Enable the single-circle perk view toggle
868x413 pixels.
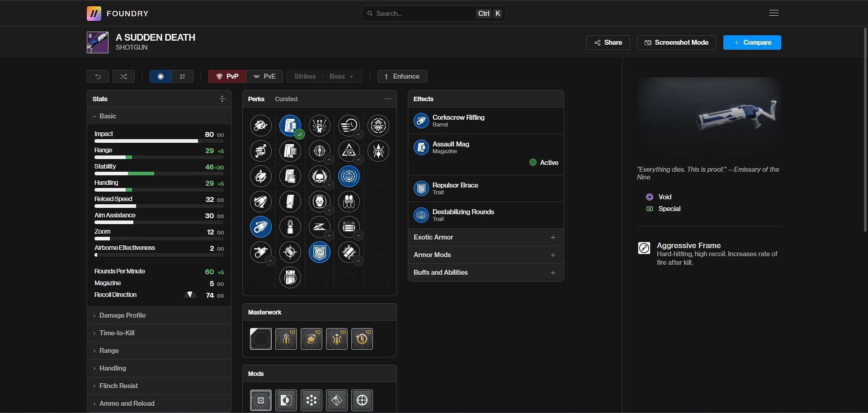pos(160,76)
